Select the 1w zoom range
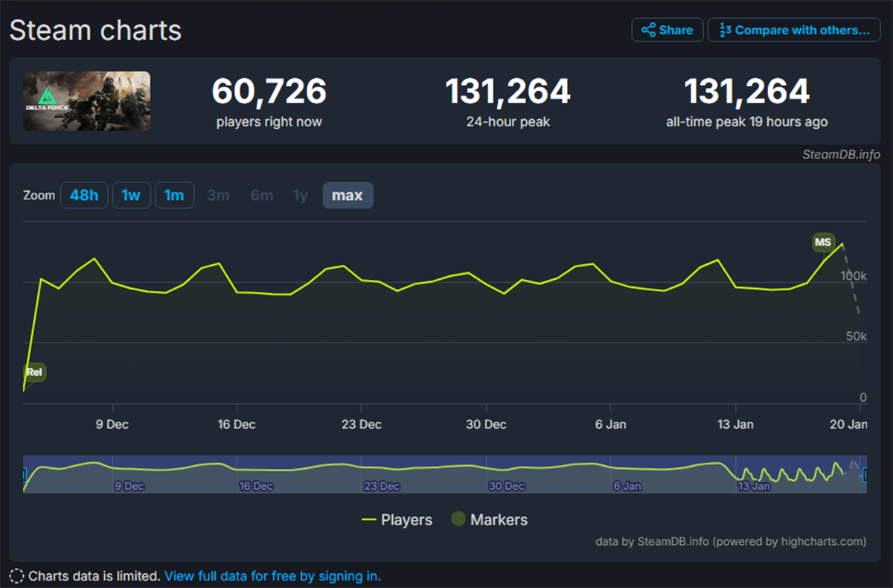Screen dimensions: 893x588 coord(131,195)
